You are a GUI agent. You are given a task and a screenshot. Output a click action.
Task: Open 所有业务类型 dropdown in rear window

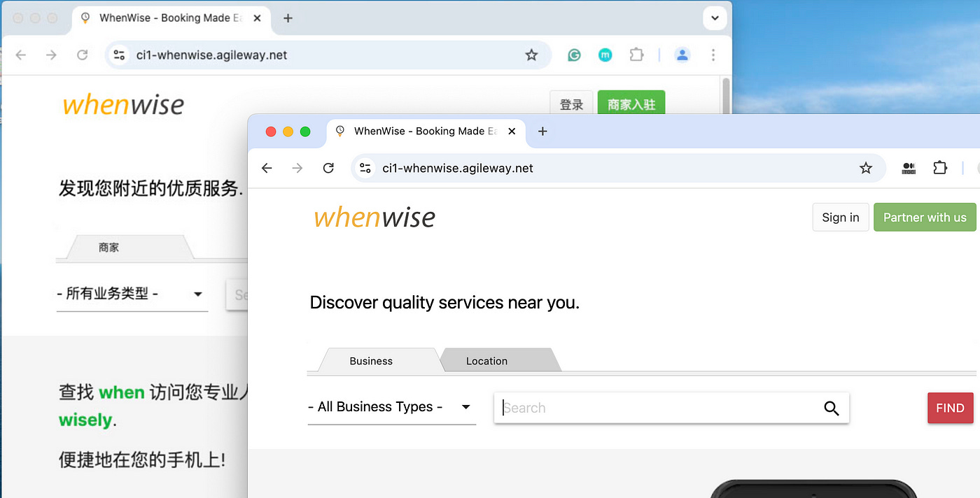(x=132, y=294)
